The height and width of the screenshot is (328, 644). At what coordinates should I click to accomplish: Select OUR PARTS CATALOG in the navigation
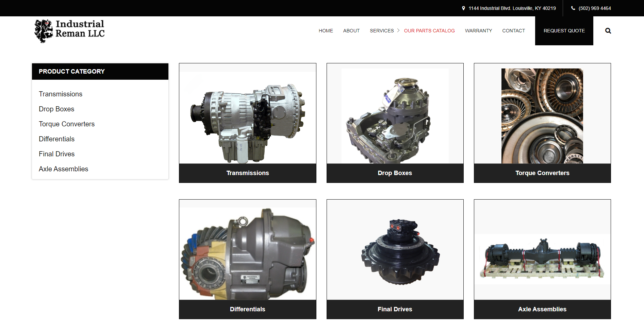coord(429,31)
